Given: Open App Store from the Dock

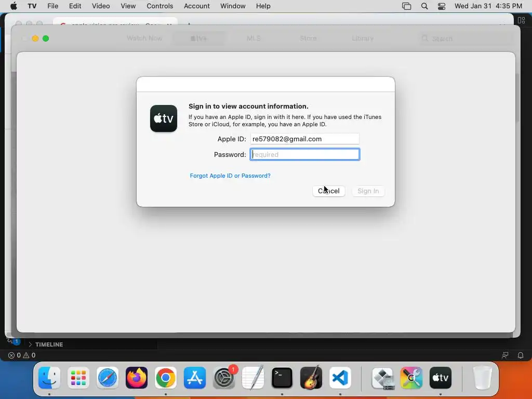Looking at the screenshot, I should pyautogui.click(x=195, y=378).
